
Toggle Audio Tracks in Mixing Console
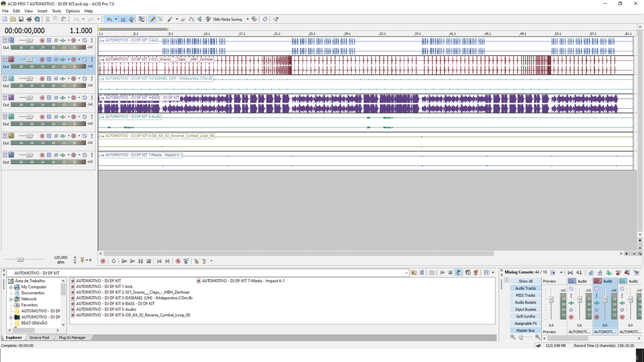525,288
